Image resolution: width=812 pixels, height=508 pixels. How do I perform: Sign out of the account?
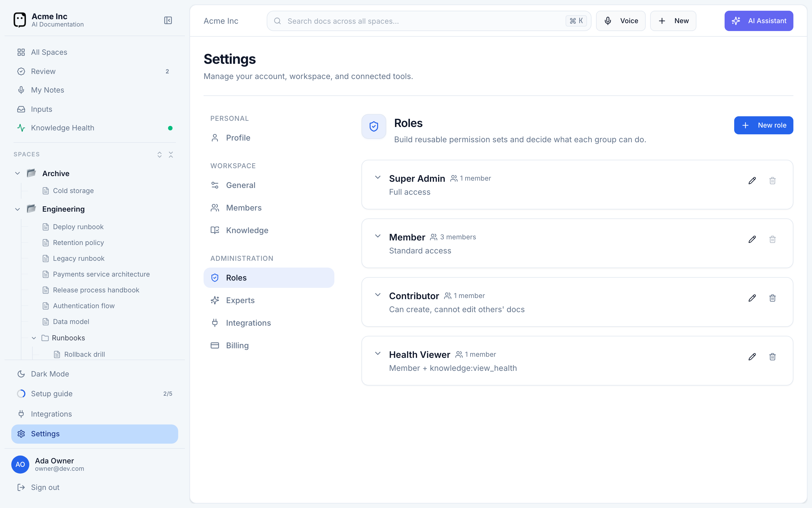pyautogui.click(x=95, y=487)
